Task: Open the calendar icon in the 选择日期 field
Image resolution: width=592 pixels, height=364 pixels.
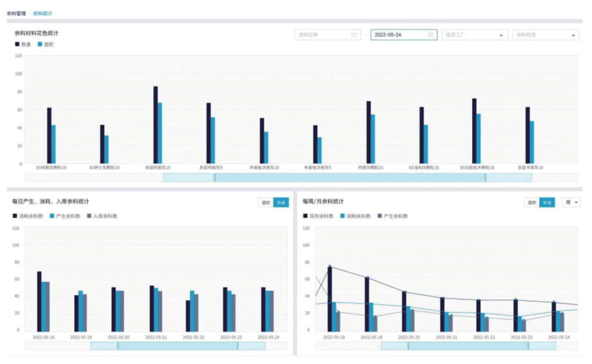Action: (354, 35)
